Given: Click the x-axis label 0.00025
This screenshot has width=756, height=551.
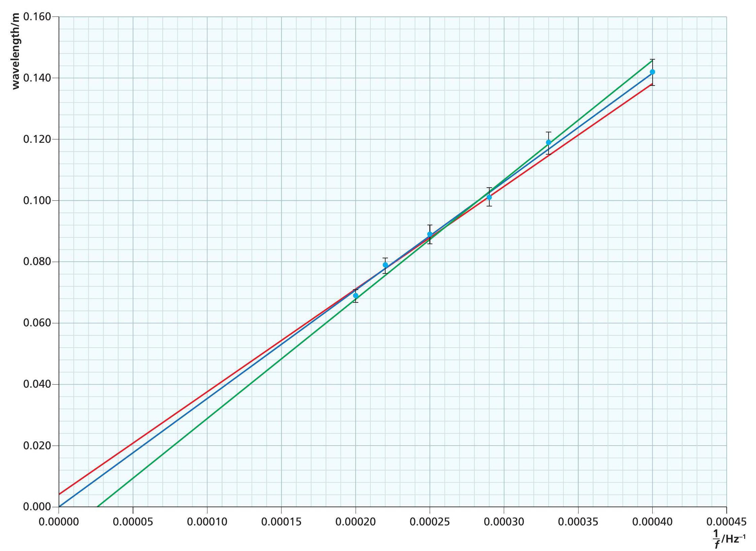Looking at the screenshot, I should coord(430,522).
